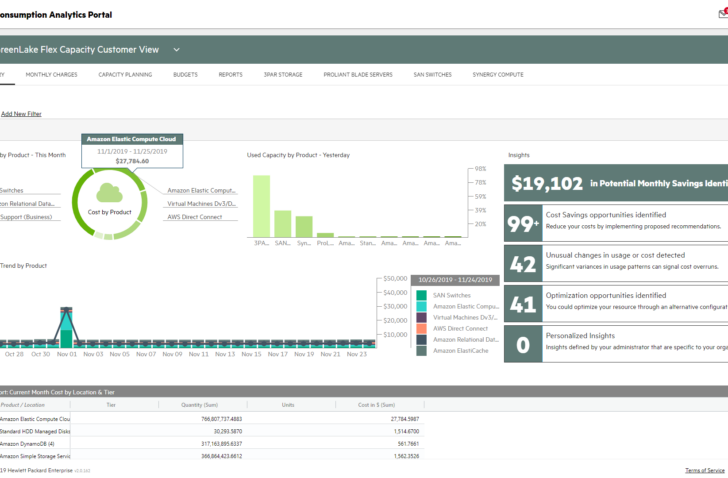This screenshot has width=728, height=478.
Task: Open the 41 Optimization opportunities tile
Action: (616, 304)
